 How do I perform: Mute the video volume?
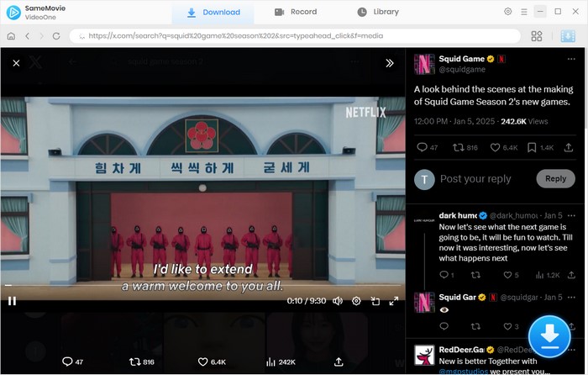tap(338, 301)
